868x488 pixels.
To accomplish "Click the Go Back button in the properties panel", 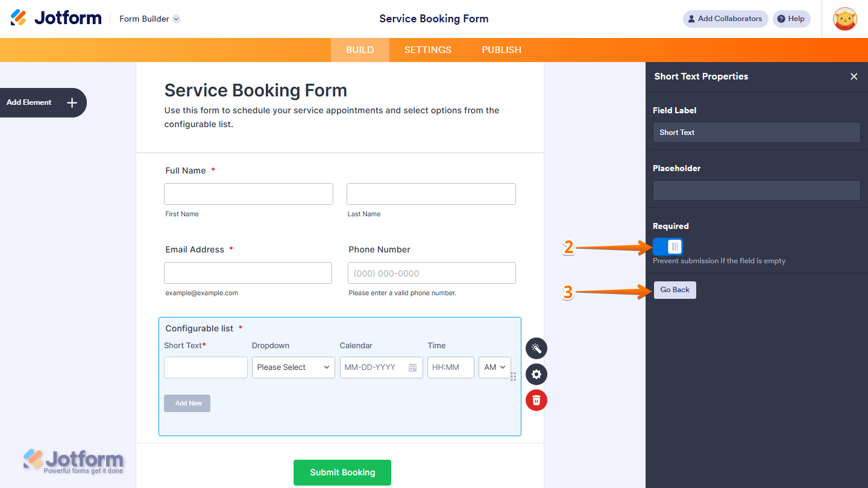I will pyautogui.click(x=675, y=290).
